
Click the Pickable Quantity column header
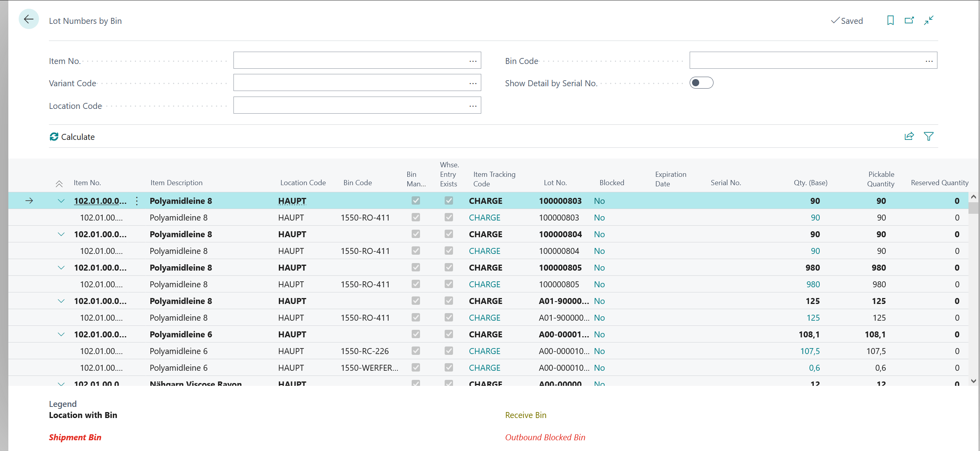[x=881, y=179]
